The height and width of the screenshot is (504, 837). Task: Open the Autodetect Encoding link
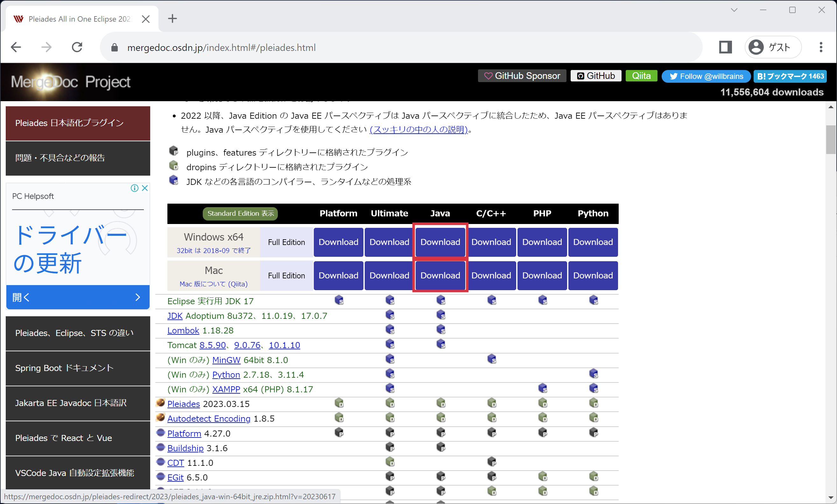click(x=209, y=418)
